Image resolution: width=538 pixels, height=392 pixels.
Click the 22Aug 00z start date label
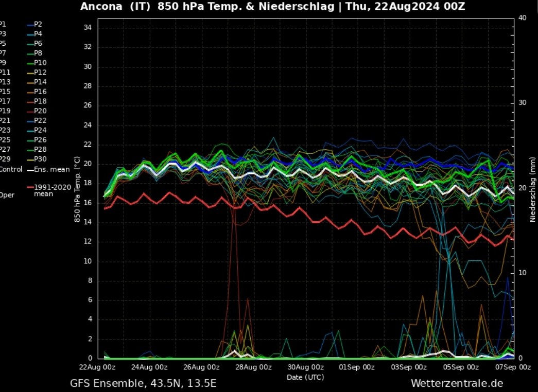(97, 367)
